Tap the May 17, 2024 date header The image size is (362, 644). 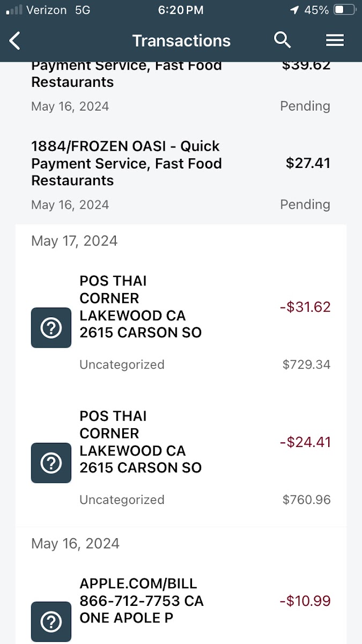pos(75,241)
